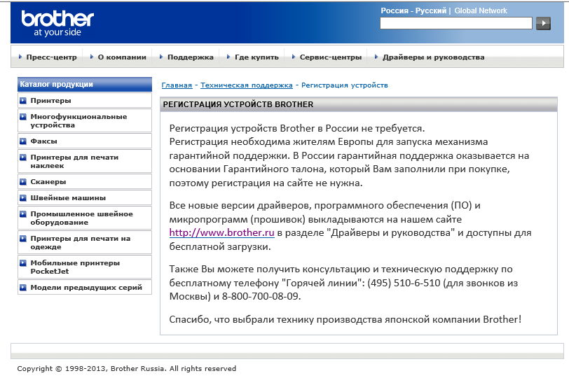
Task: Select Принтеры для печати наклеек entry
Action: coord(85,162)
